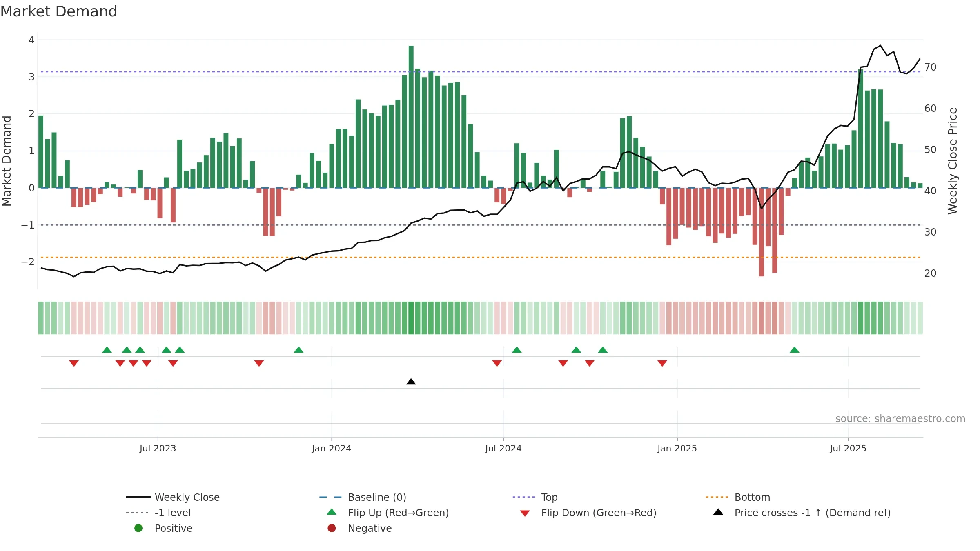Select the Flip Up marker just after Jul 2024
Viewport: 980px width, 551px height.
[517, 350]
